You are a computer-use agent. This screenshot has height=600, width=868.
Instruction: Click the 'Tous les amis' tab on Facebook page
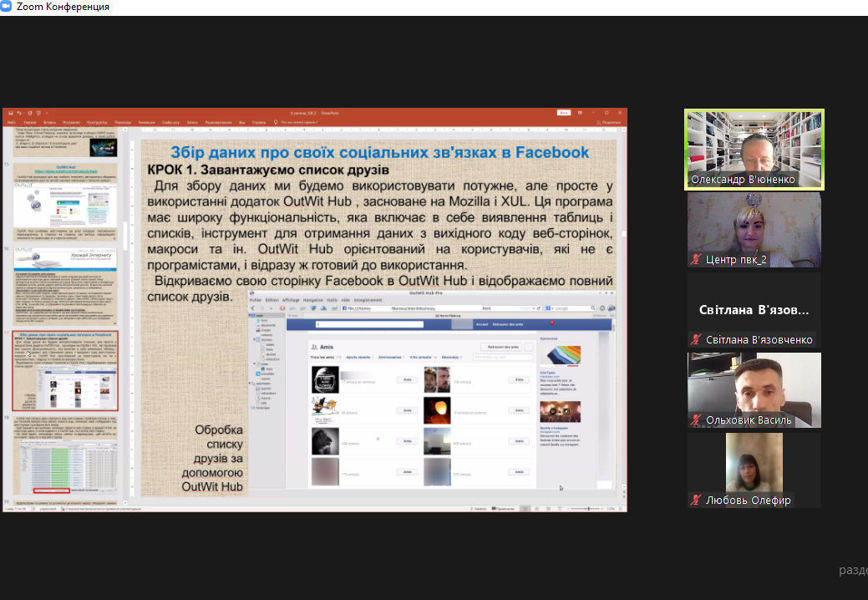(x=324, y=358)
